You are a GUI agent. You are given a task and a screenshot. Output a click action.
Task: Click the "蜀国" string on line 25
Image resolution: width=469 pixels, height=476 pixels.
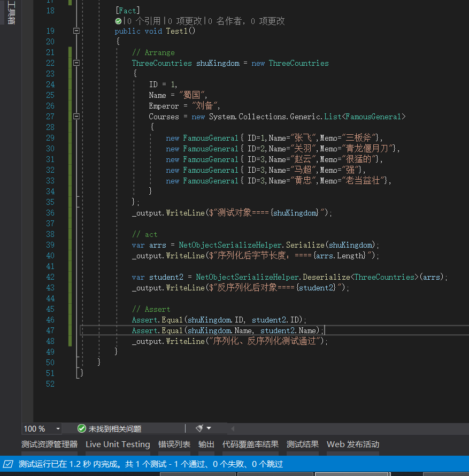point(192,95)
